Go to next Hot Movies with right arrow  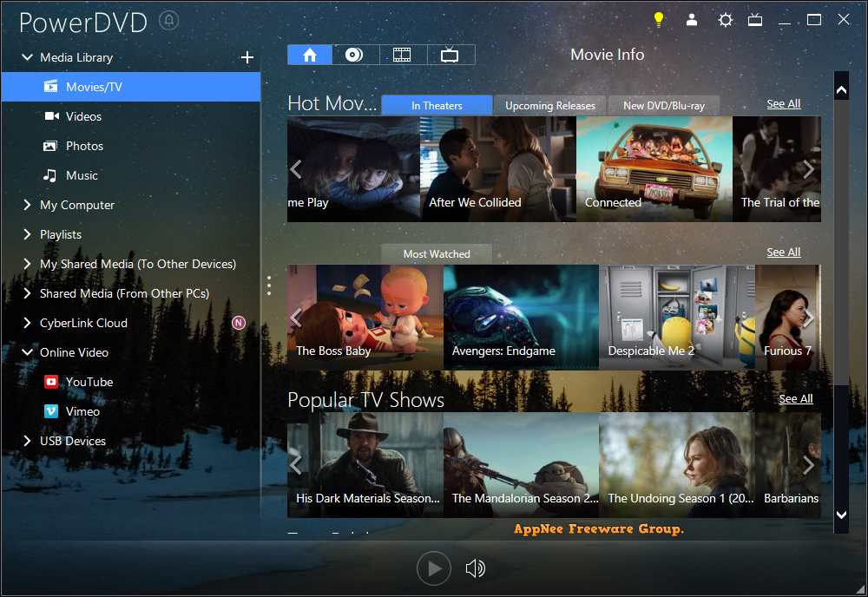[809, 169]
